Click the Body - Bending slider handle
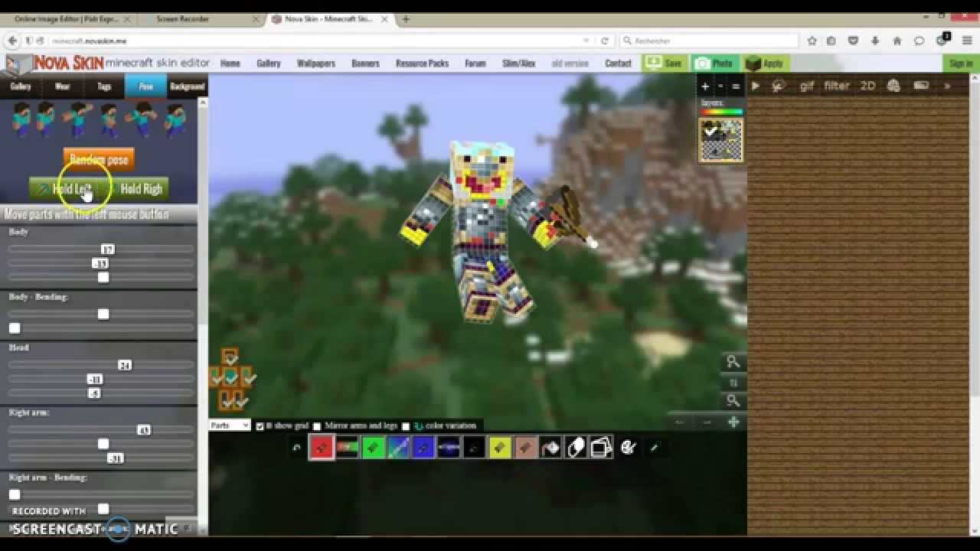Viewport: 980px width, 551px height. tap(103, 314)
